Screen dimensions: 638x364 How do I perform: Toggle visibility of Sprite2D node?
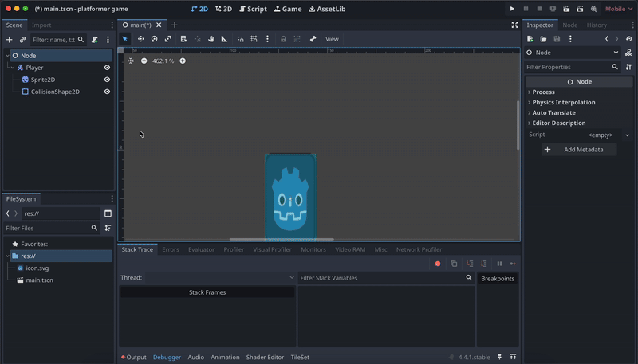pyautogui.click(x=107, y=80)
